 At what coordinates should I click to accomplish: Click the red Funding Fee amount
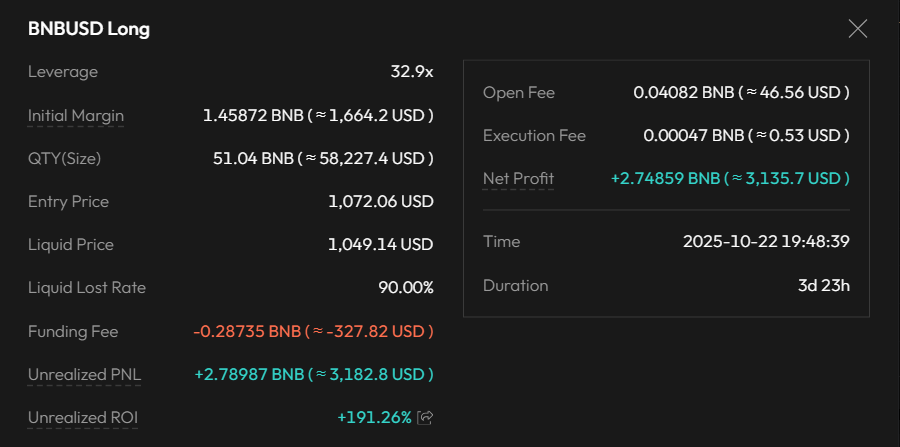click(313, 331)
